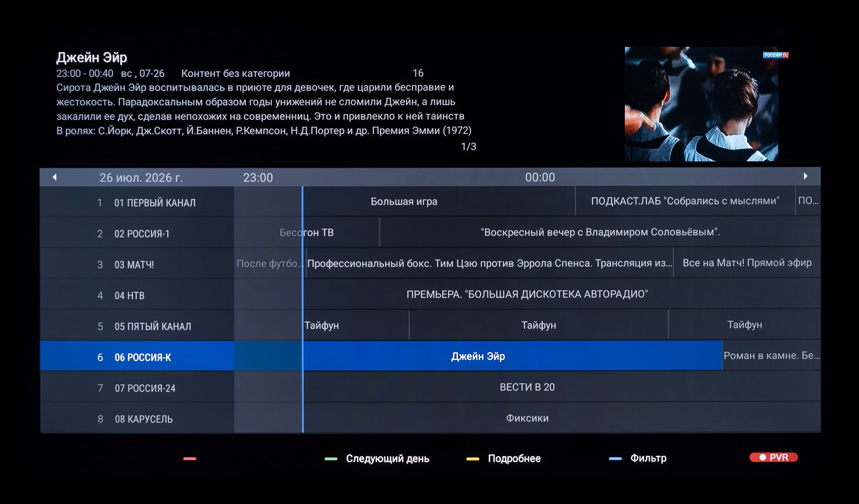Viewport: 859px width, 504px height.
Task: Click the yellow key for Подробнее
Action: pyautogui.click(x=473, y=459)
